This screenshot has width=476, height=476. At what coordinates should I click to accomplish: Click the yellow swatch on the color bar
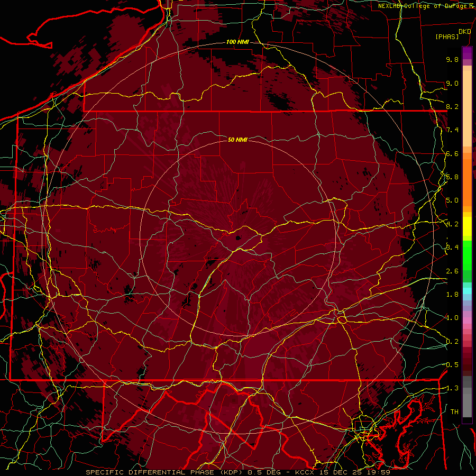(467, 226)
